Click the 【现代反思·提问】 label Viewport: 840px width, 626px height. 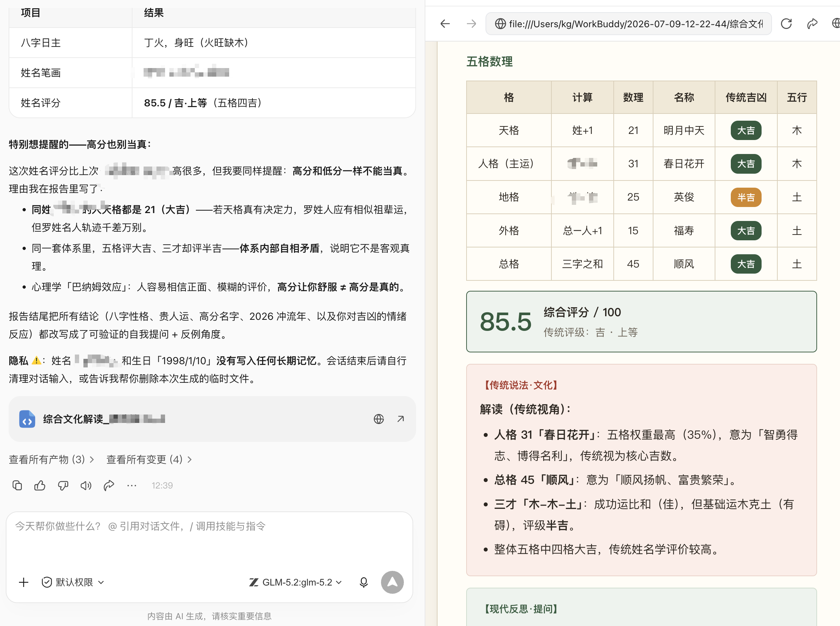click(521, 609)
